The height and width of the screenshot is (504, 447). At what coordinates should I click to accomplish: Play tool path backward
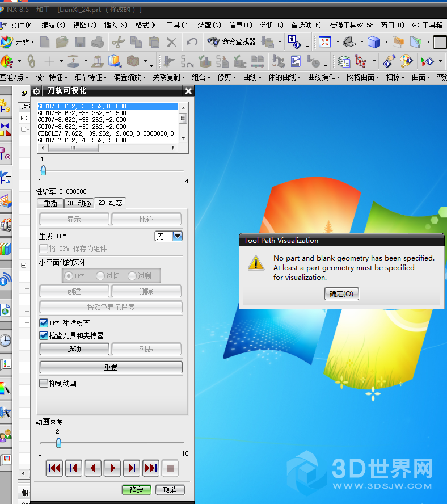point(93,468)
